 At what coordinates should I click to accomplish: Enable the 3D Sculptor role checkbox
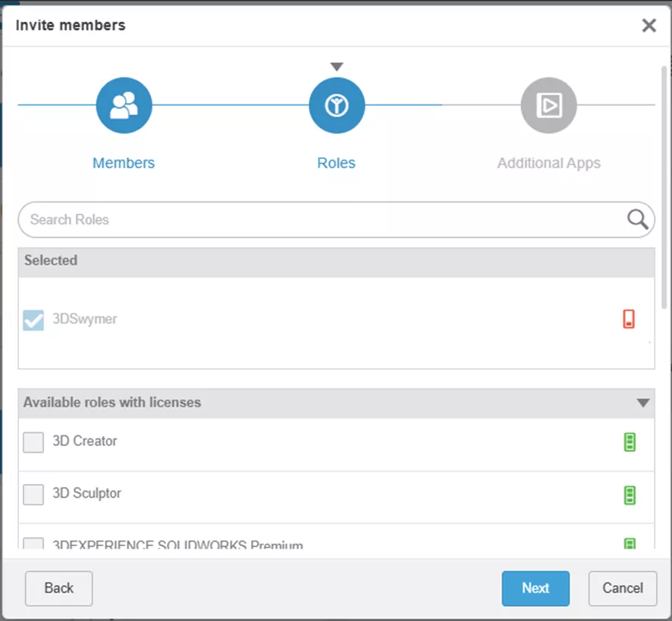(33, 495)
